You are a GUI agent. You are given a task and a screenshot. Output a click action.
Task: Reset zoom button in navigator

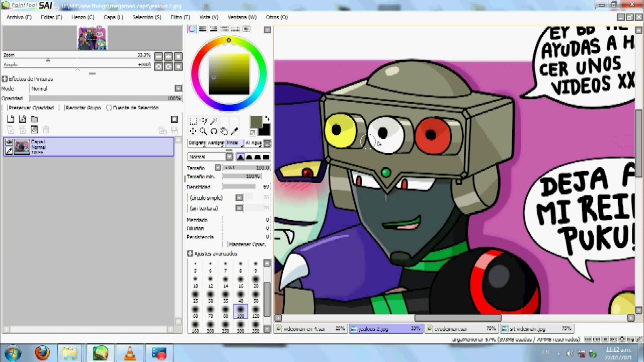[x=178, y=56]
